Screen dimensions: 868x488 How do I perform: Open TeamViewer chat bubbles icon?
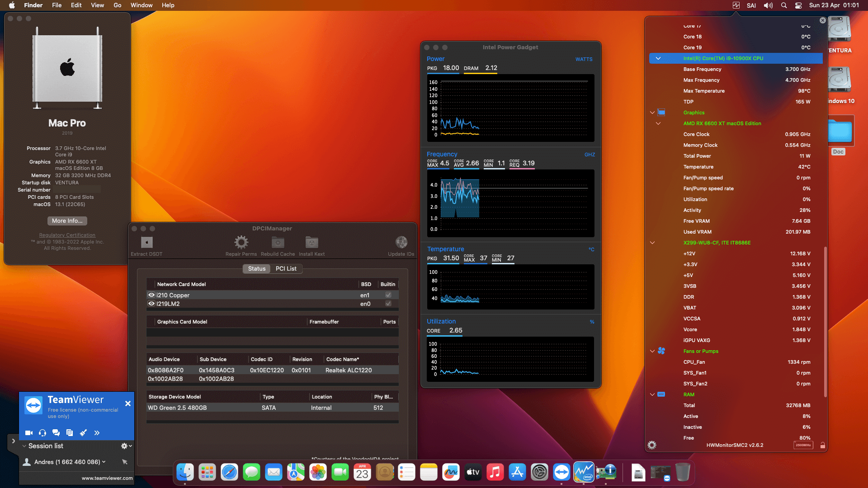(56, 433)
